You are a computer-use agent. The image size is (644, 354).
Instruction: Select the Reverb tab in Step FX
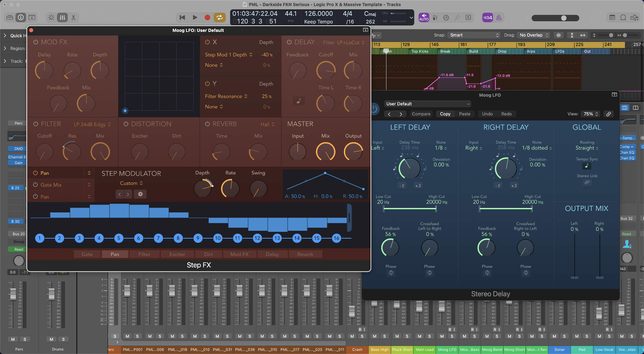pyautogui.click(x=305, y=254)
